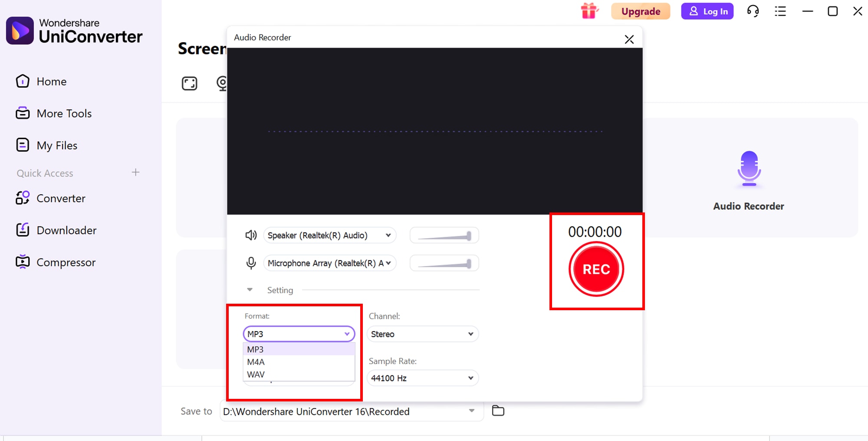The image size is (868, 441).
Task: Open the headset support icon
Action: tap(753, 11)
